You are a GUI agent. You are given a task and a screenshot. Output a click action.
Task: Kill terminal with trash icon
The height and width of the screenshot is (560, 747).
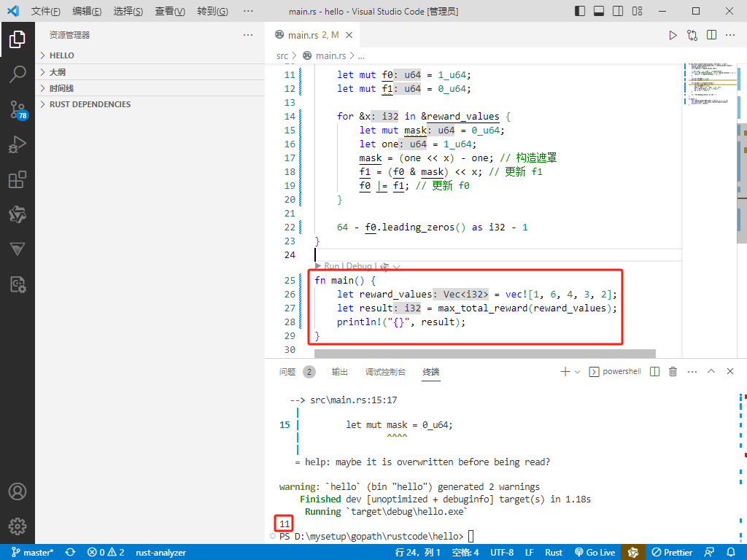(673, 371)
